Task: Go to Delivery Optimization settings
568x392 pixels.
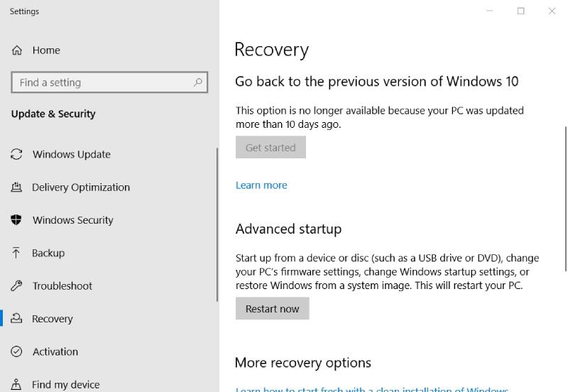Action: (81, 187)
